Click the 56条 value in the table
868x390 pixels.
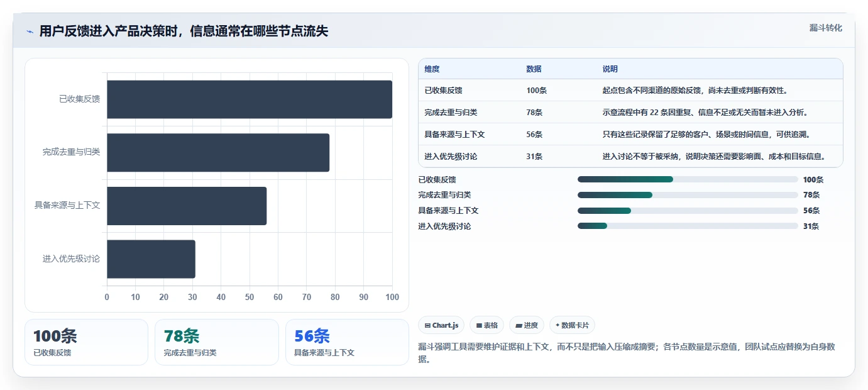[534, 134]
